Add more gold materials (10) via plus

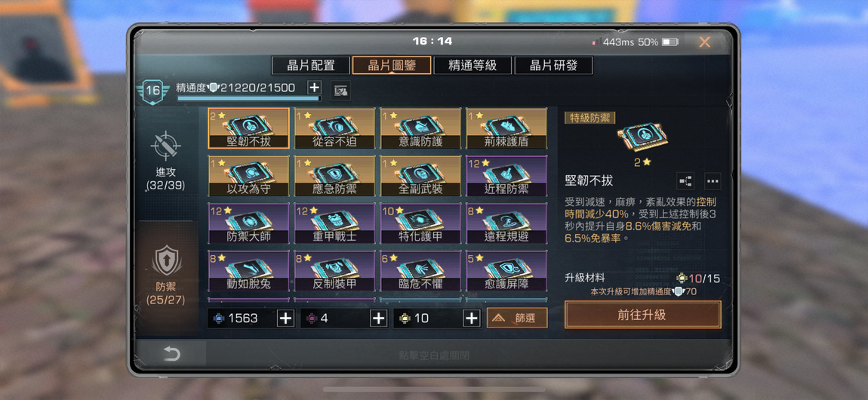tap(471, 318)
